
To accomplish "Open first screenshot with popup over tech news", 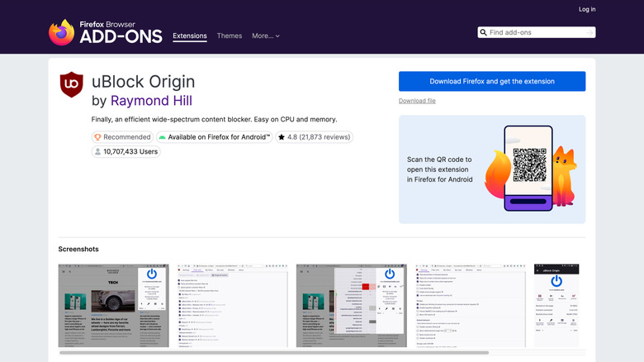I will [113, 306].
